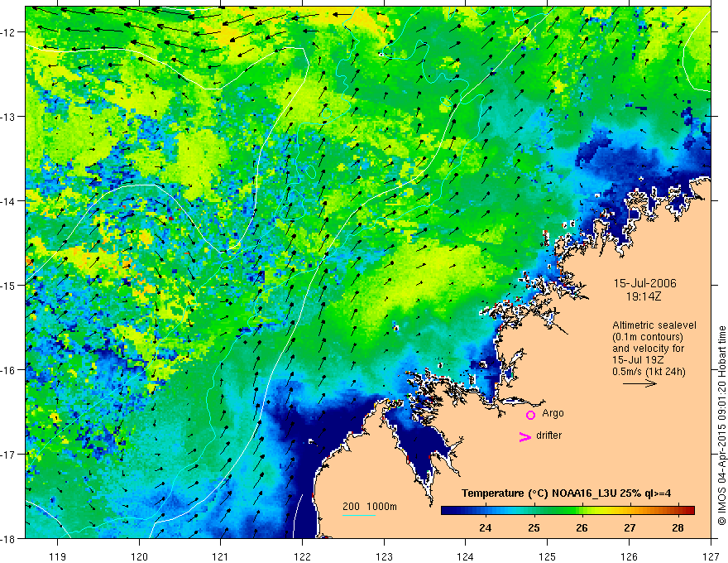Viewport: 728px width, 563px height.
Task: Click the IMOS copyright vertical text
Action: click(721, 426)
